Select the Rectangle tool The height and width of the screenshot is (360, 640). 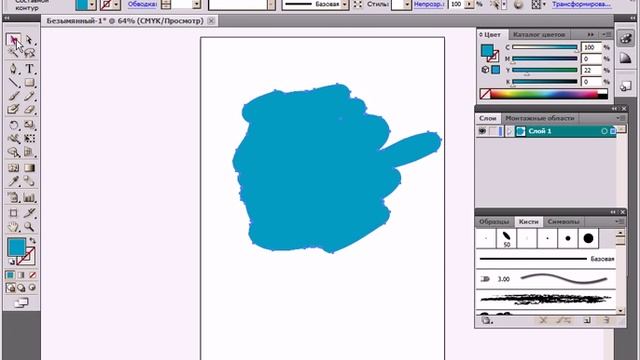29,82
